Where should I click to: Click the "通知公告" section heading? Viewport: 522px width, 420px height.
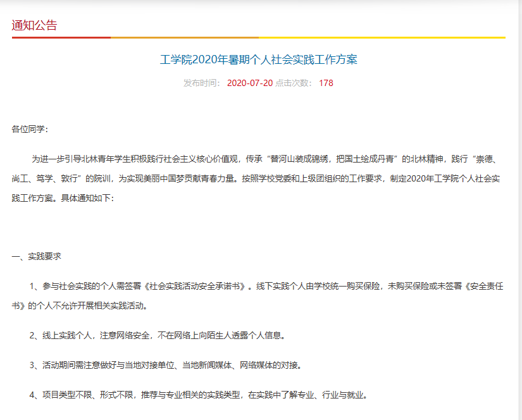34,25
